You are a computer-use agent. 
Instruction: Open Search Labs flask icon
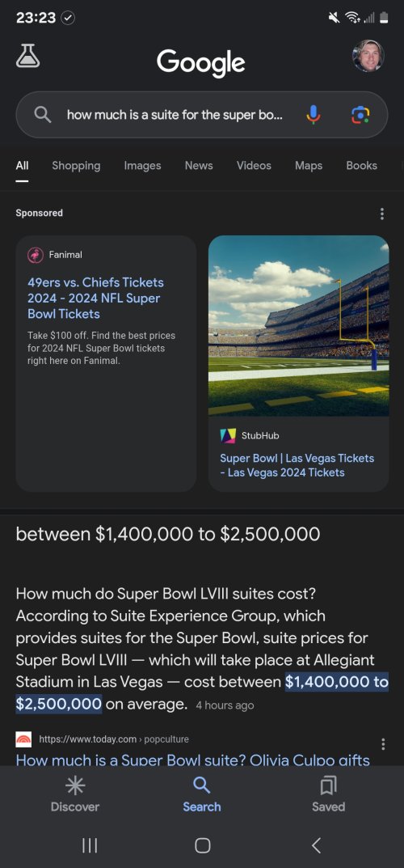[x=27, y=55]
